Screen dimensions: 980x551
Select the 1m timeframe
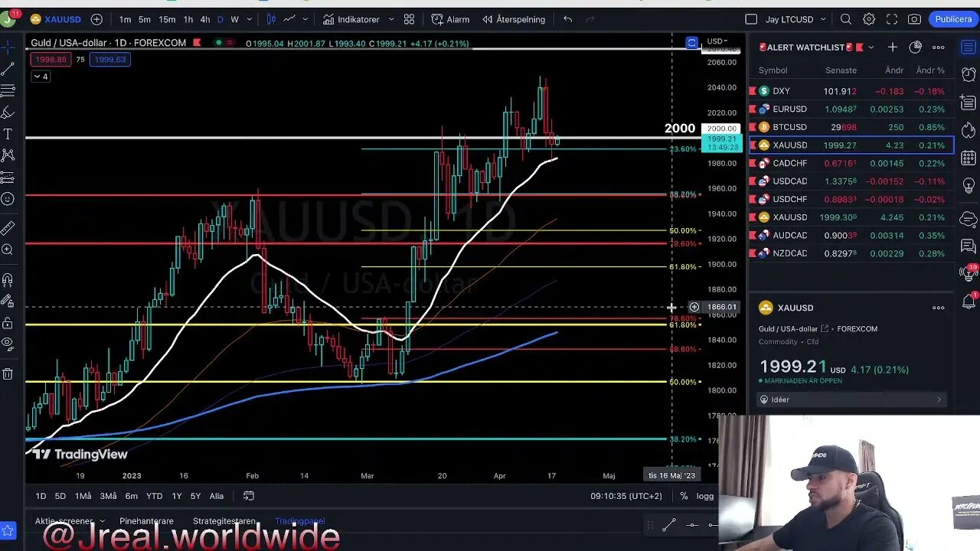pos(125,19)
